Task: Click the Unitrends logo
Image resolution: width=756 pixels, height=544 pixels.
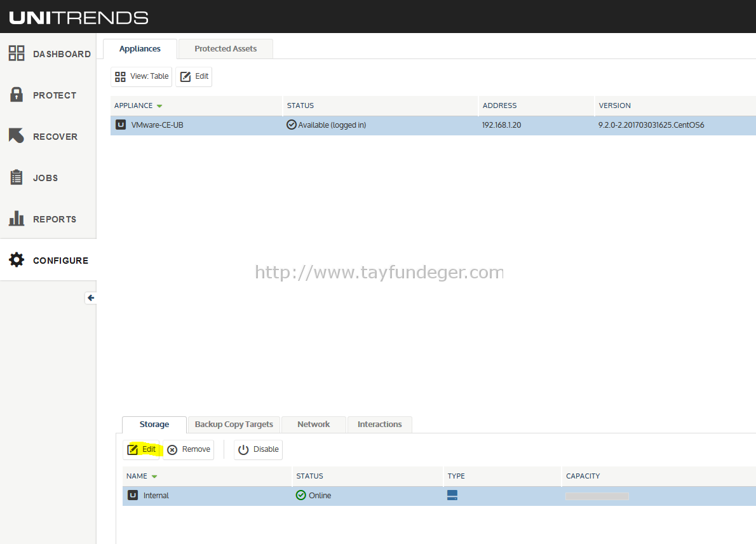Action: point(79,18)
